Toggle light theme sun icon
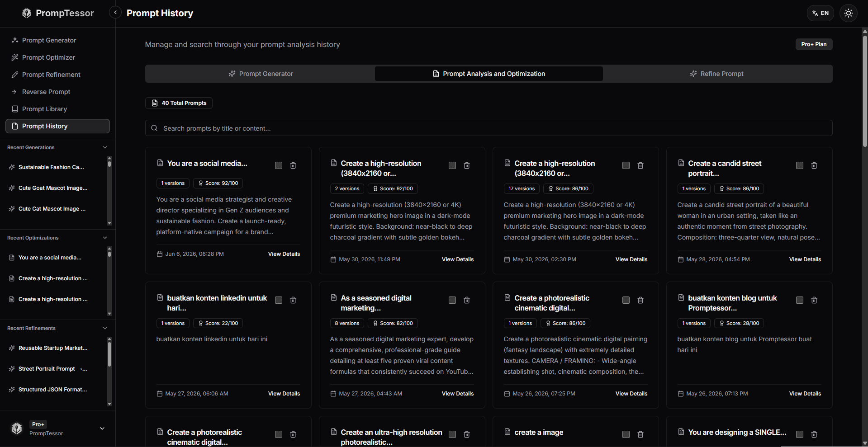This screenshot has width=868, height=447. click(848, 13)
